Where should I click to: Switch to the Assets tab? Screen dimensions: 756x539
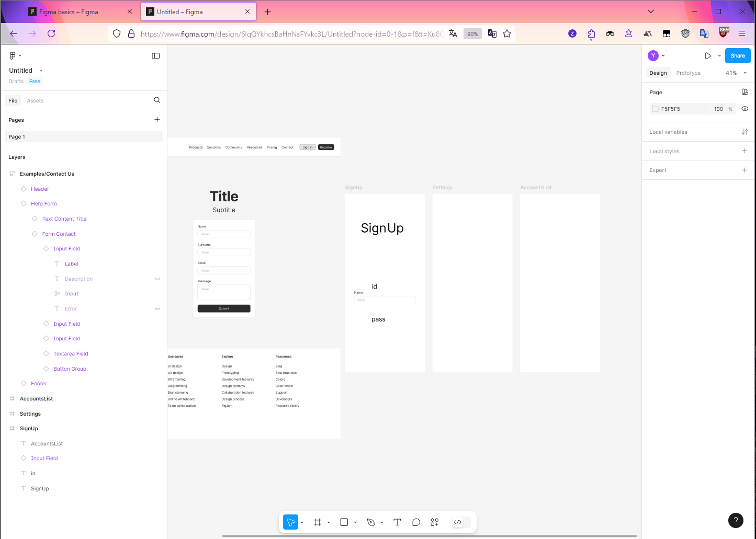[x=35, y=100]
